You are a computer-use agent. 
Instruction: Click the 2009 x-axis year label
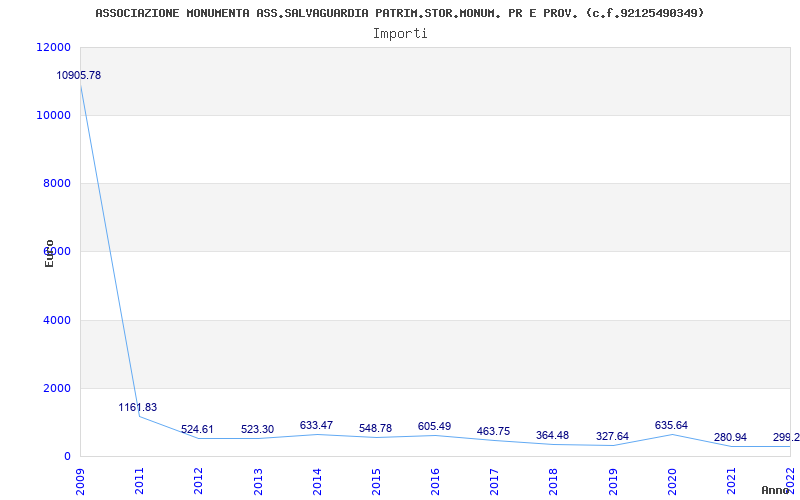coord(80,481)
